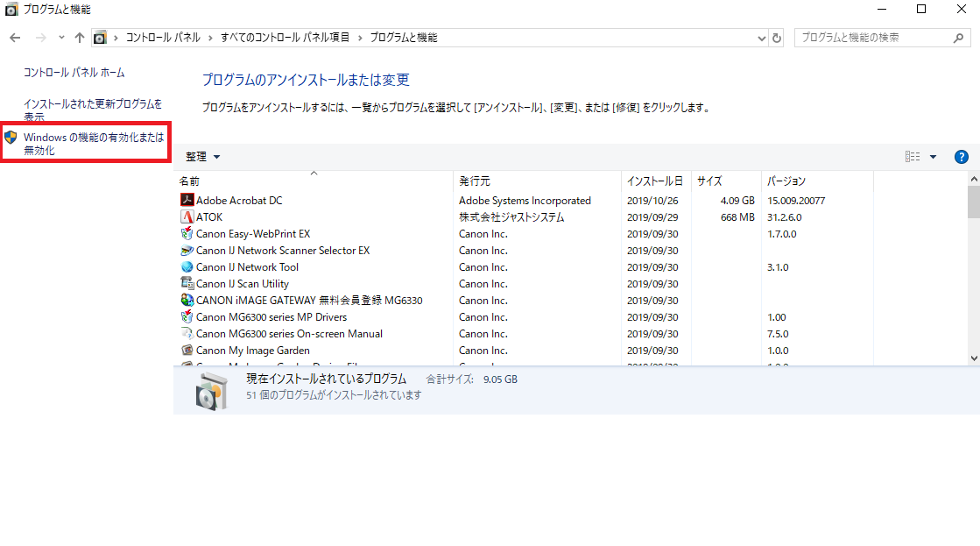The width and height of the screenshot is (980, 546).
Task: Click the 4.09 GB size cell
Action: pyautogui.click(x=737, y=200)
